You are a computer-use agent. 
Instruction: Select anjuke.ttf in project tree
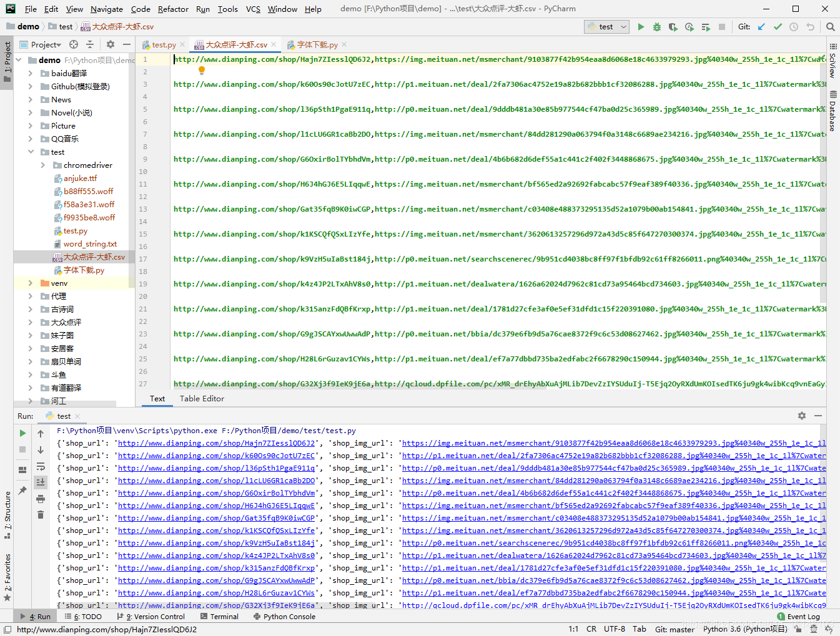tap(80, 178)
